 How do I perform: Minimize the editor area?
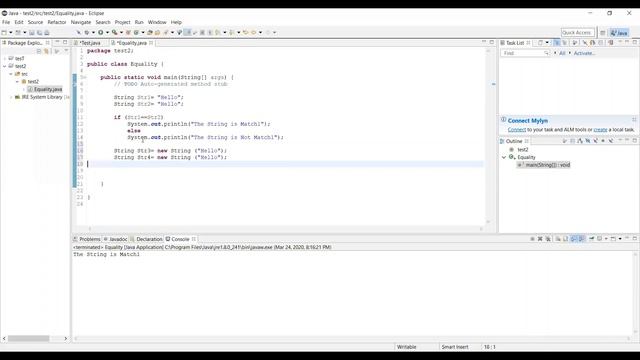coord(484,42)
